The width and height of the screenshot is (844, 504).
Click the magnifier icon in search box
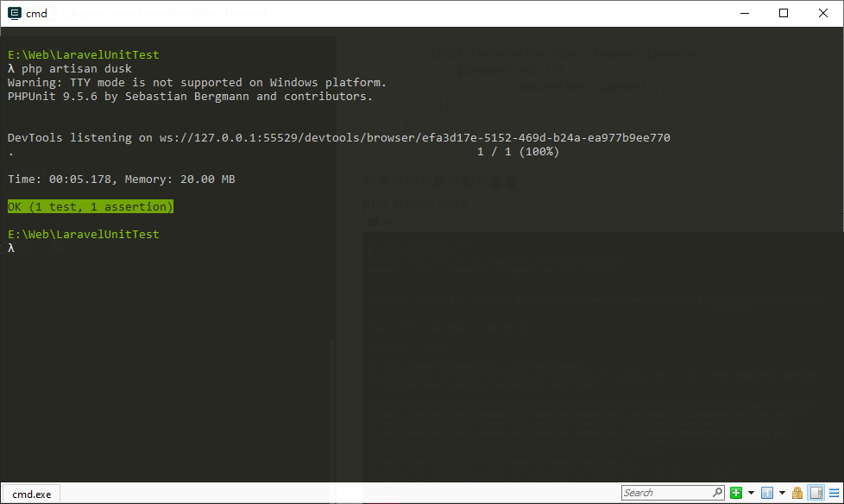(x=717, y=492)
